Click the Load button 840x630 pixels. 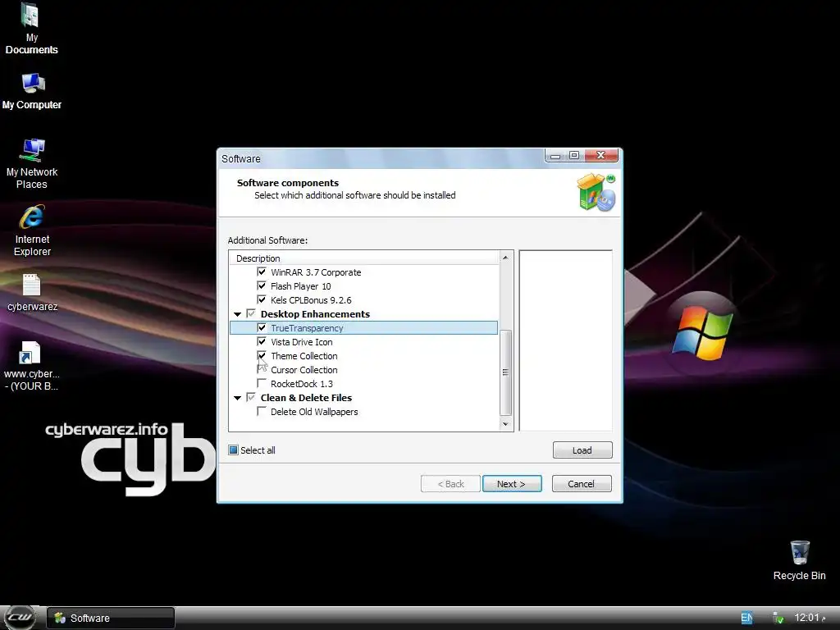pos(582,450)
